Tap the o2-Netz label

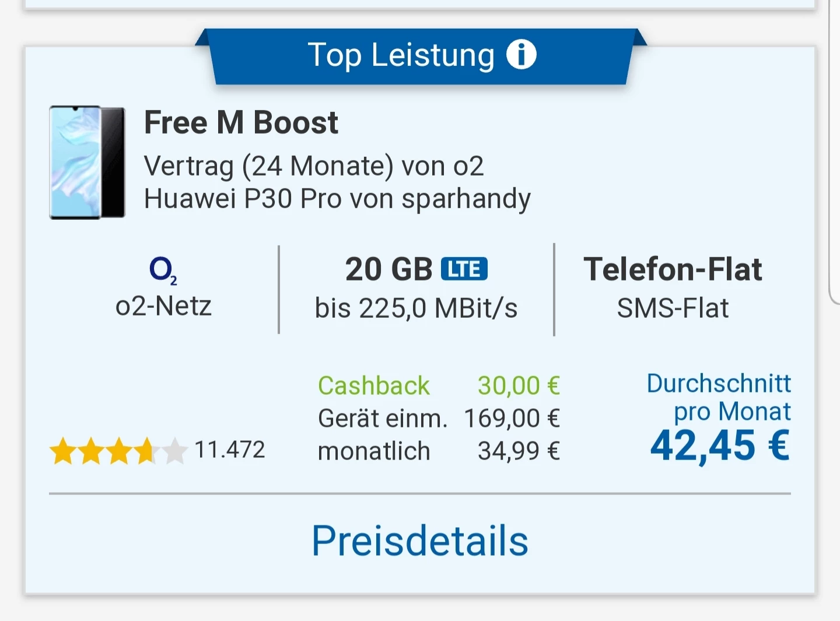[x=163, y=306]
